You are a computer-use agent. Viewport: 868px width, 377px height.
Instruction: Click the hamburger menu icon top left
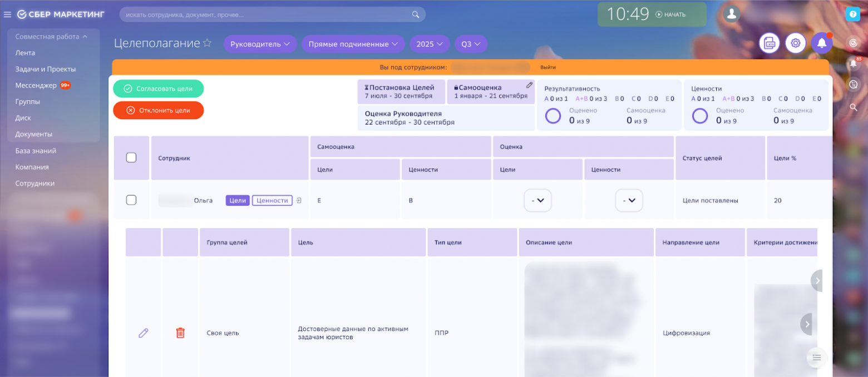8,14
